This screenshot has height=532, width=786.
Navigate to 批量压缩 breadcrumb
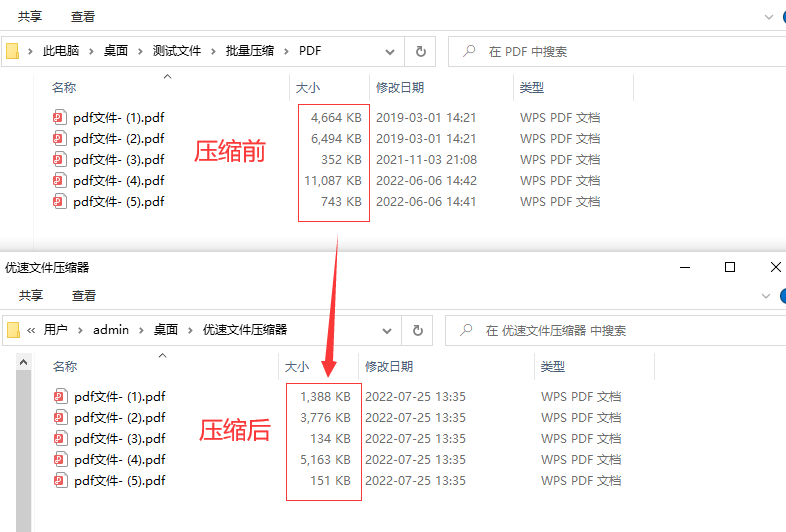click(250, 51)
